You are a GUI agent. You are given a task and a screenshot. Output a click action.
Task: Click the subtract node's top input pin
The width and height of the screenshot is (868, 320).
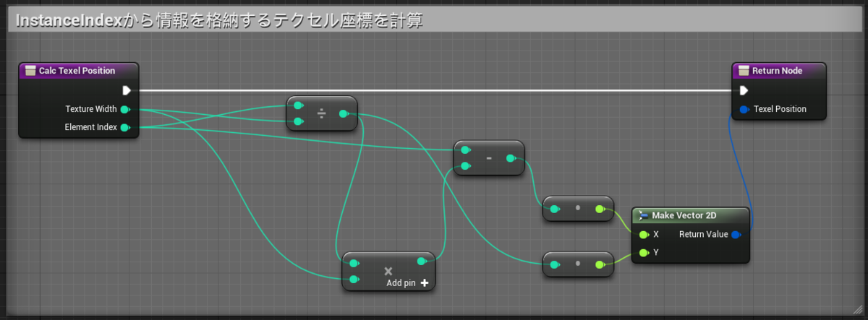pos(465,150)
